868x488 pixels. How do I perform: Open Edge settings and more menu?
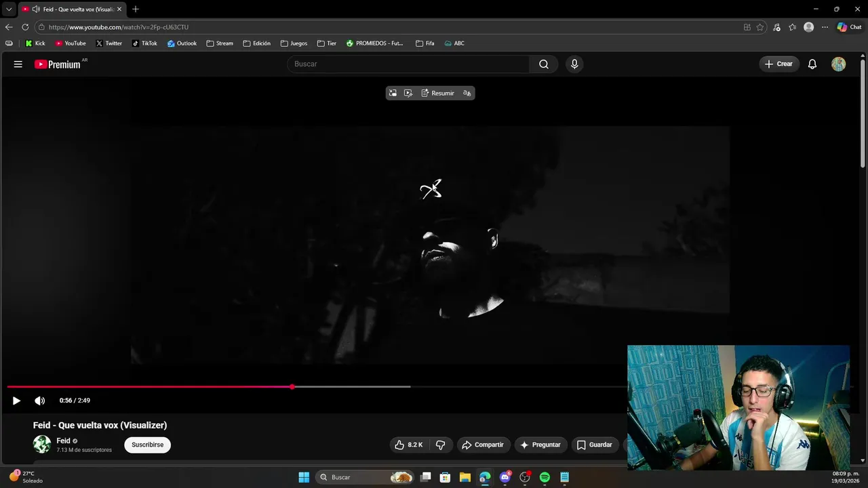tap(825, 27)
